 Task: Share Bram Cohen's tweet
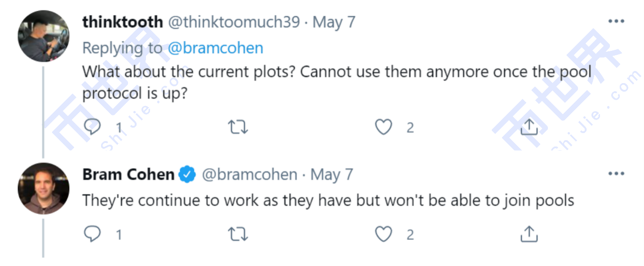[529, 234]
